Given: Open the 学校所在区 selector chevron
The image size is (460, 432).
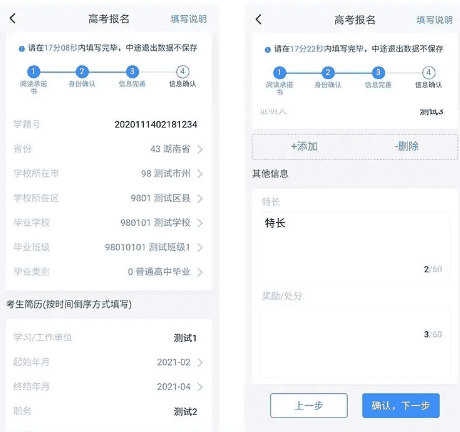Looking at the screenshot, I should point(200,198).
